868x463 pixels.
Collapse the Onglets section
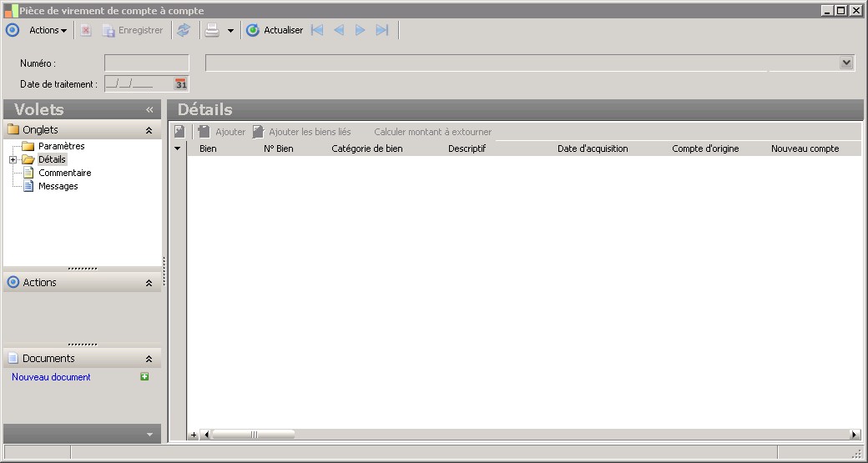click(x=149, y=130)
